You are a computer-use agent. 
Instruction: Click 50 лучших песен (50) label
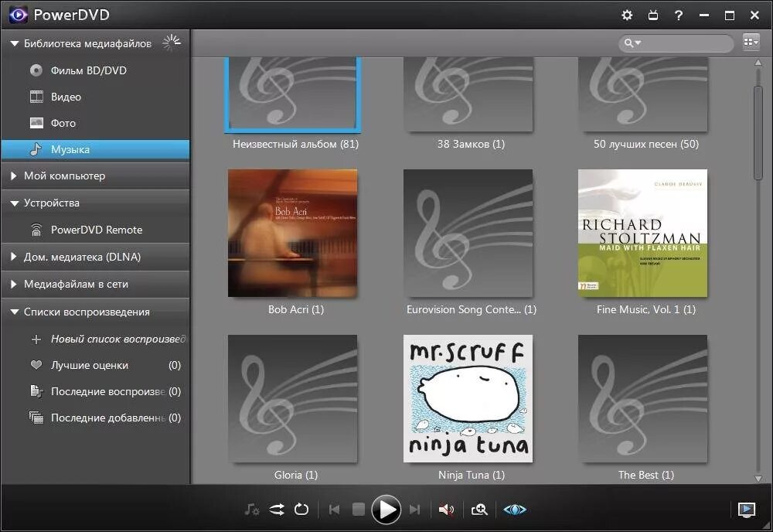645,144
